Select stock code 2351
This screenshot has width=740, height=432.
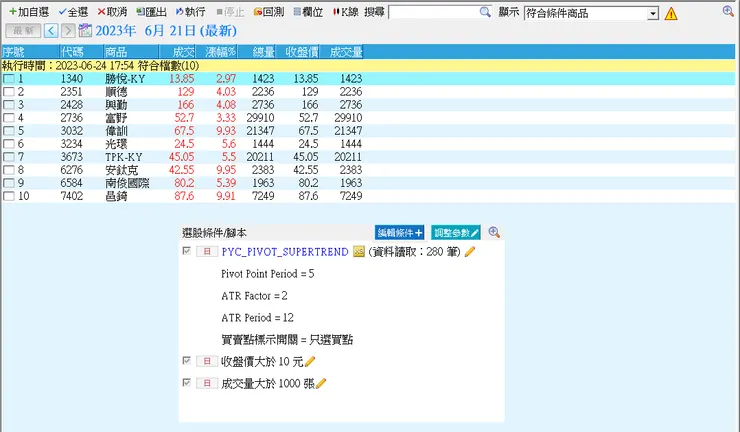71,92
